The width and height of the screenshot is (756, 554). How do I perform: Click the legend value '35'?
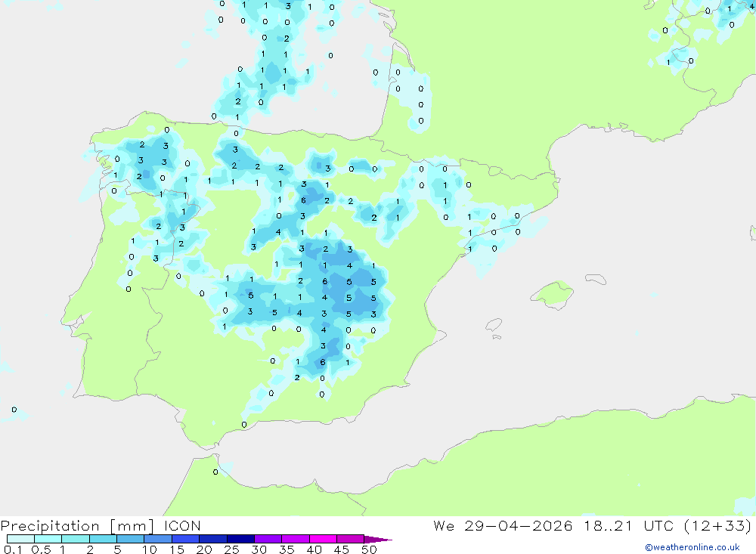(287, 549)
